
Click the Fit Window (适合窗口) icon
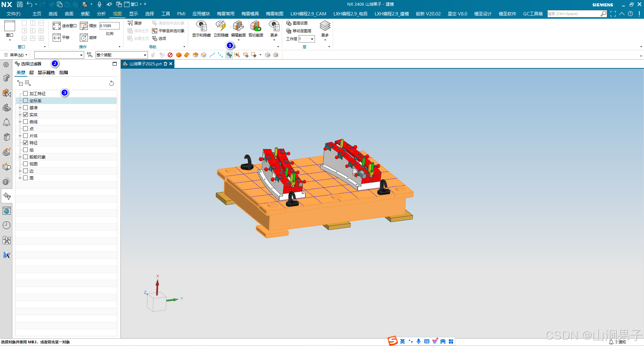57,26
